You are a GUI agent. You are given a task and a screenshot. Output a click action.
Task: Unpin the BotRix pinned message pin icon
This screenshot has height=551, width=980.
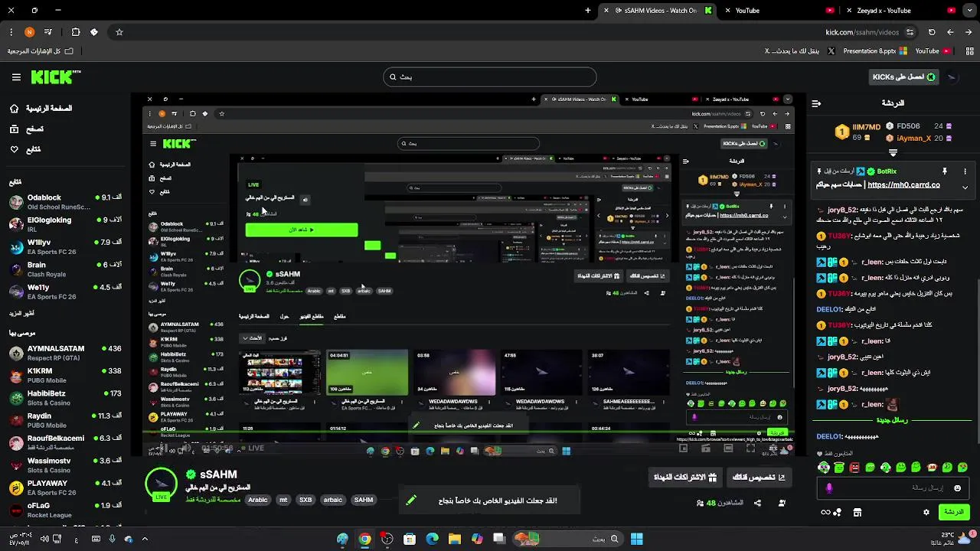[944, 171]
